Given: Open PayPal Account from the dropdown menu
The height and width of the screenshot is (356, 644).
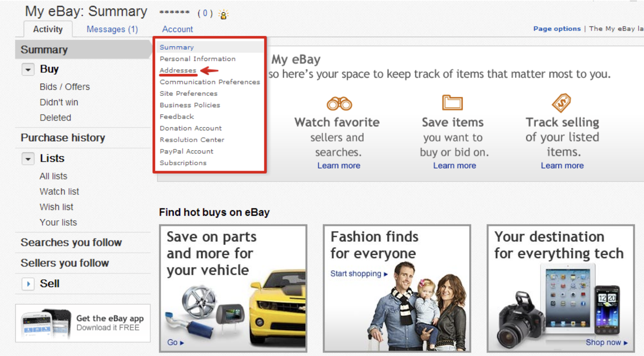Looking at the screenshot, I should pos(186,151).
